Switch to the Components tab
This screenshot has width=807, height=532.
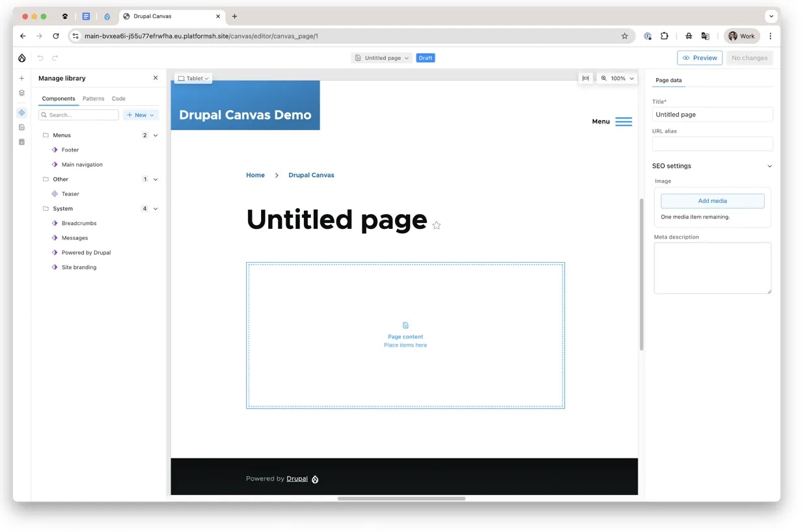(59, 99)
